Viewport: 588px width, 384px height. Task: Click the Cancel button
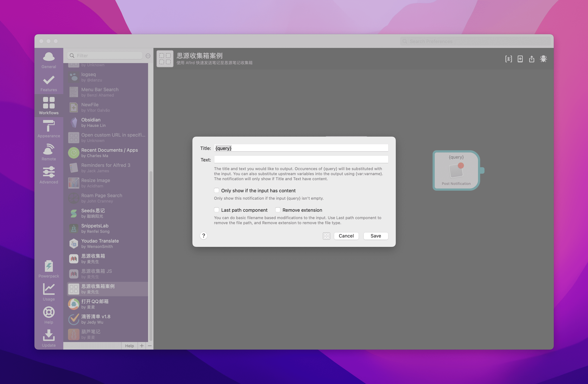point(346,236)
